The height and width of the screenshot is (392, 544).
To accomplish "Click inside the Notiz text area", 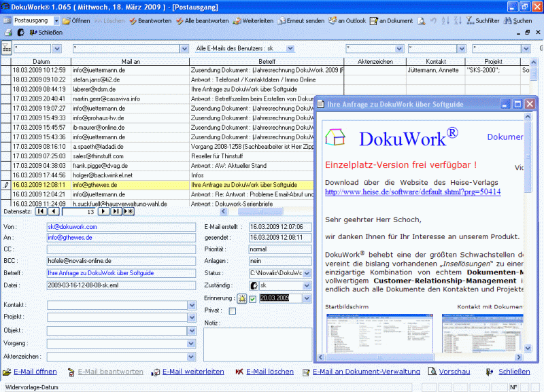I will [258, 344].
